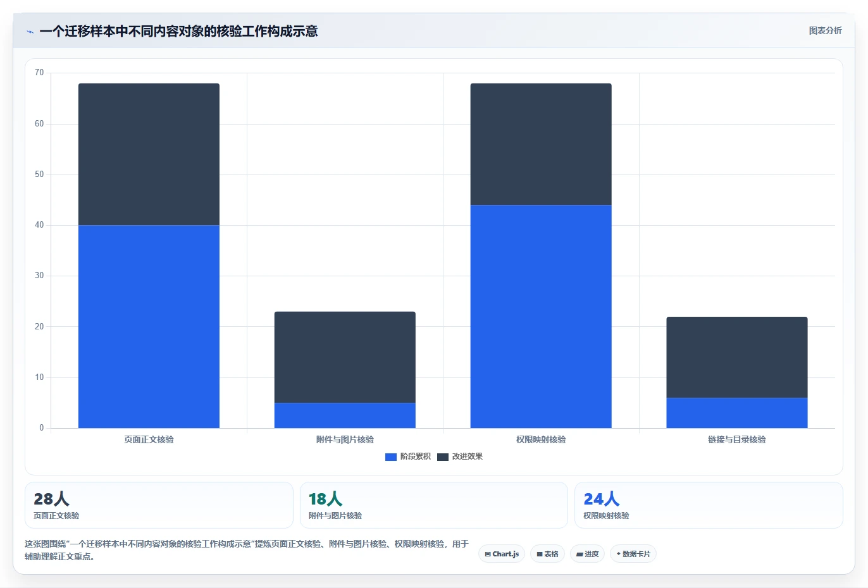Click the 24人 stat value
This screenshot has width=868, height=588.
[x=602, y=499]
